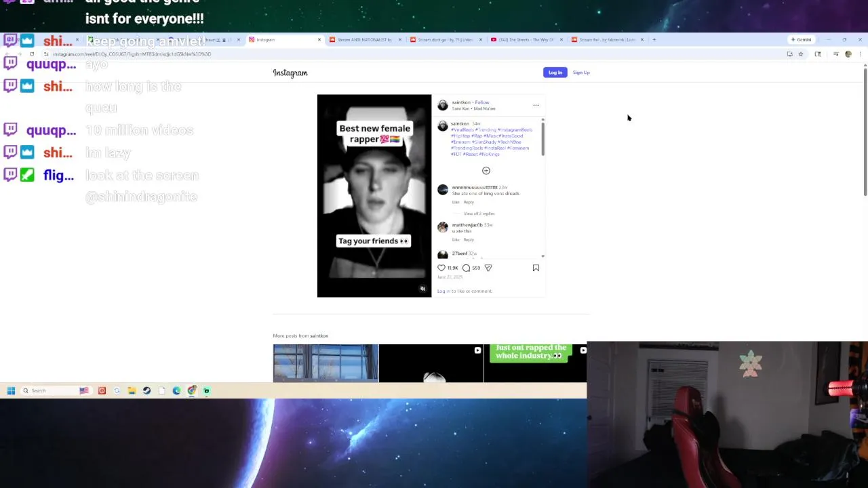Open the red app icon on taskbar
This screenshot has width=868, height=488.
click(x=102, y=390)
